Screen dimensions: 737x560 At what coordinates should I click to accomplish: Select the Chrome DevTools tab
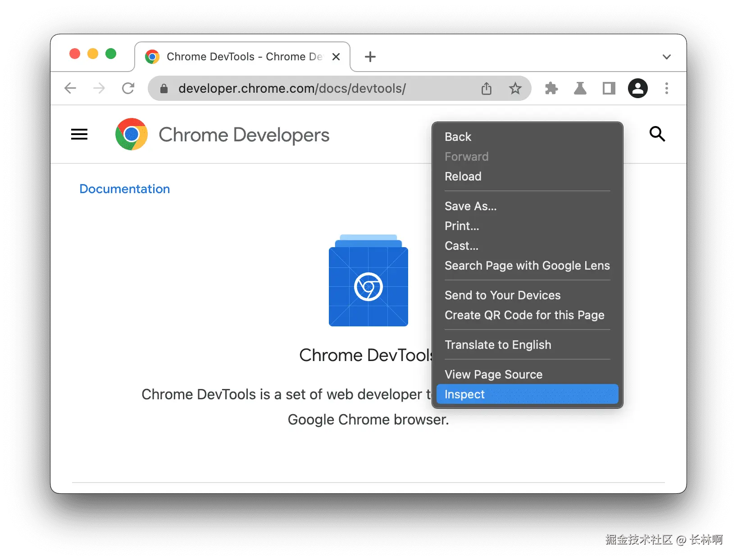click(242, 57)
